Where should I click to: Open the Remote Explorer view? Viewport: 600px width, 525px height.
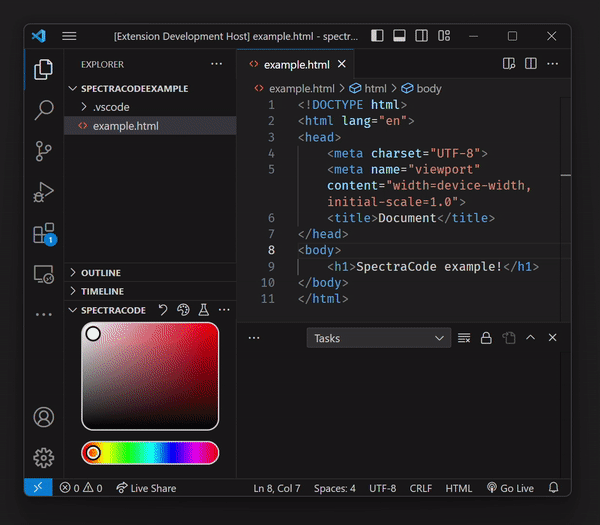tap(44, 274)
